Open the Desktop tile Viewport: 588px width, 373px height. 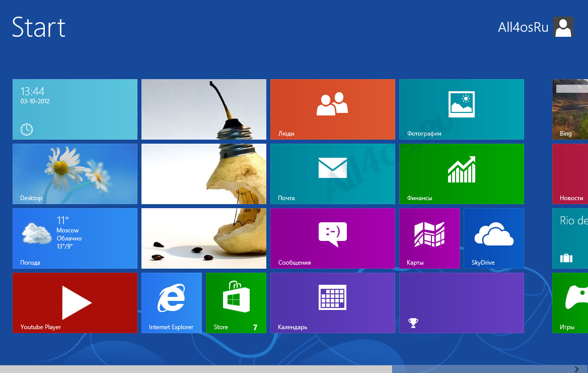click(x=75, y=174)
